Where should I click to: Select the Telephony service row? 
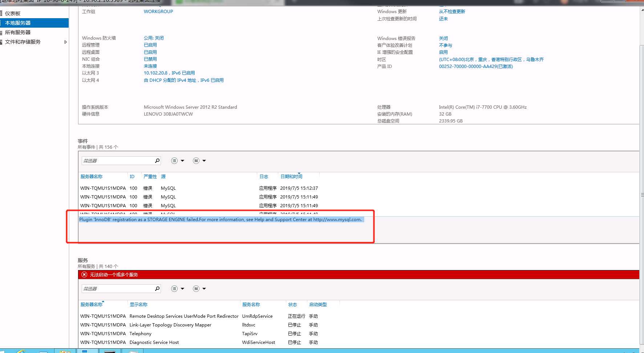click(x=199, y=334)
